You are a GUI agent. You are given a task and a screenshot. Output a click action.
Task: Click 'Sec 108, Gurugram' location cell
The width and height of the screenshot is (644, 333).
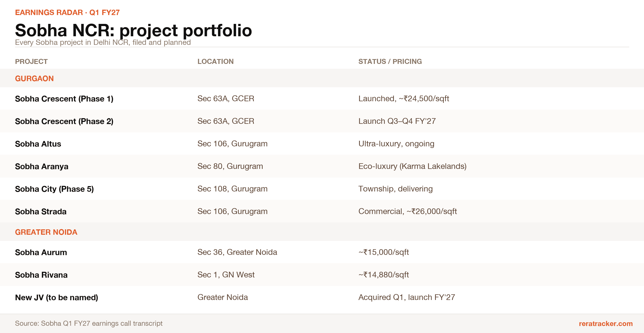click(x=232, y=189)
